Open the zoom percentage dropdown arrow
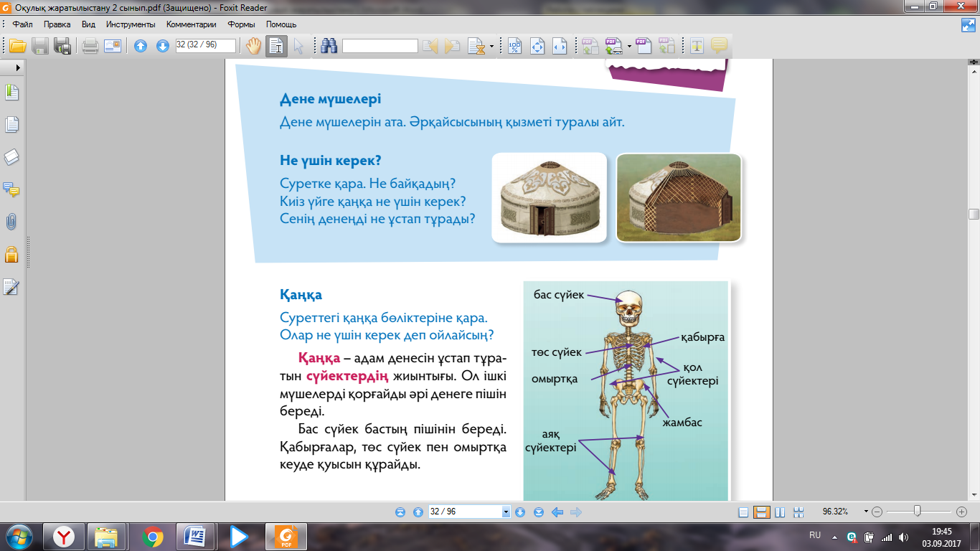The height and width of the screenshot is (551, 980). click(866, 512)
